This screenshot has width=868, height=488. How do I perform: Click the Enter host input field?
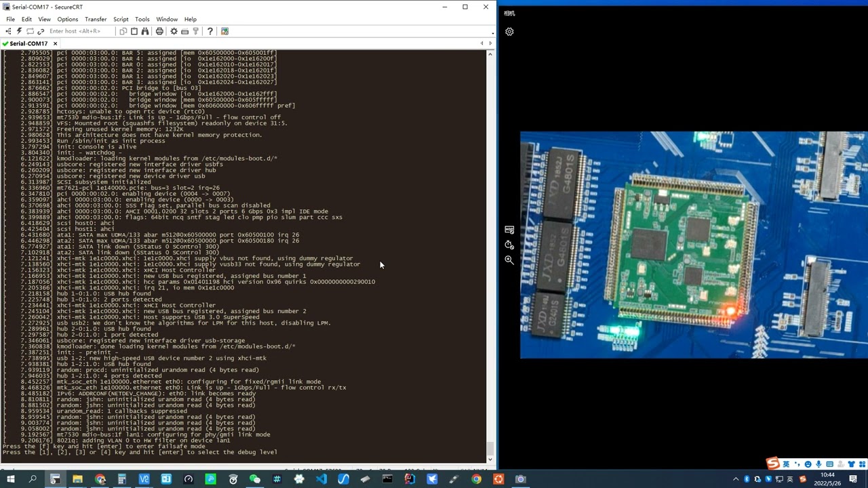pos(80,31)
